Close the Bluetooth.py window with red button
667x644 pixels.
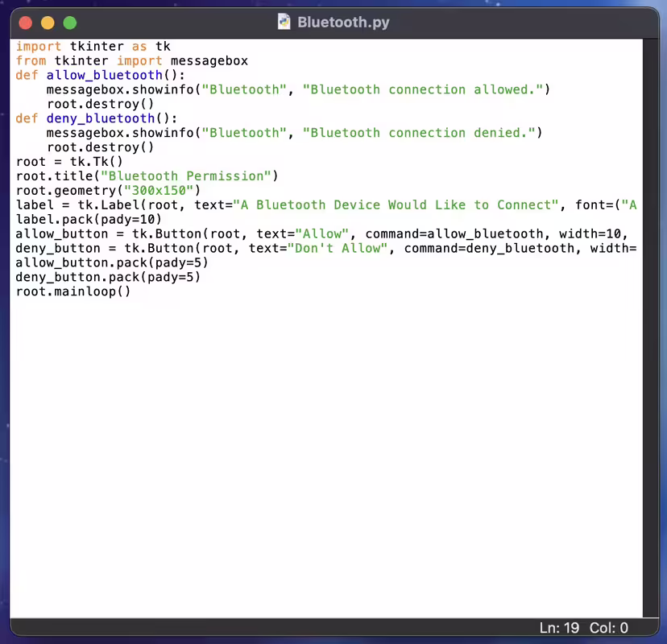tap(26, 23)
